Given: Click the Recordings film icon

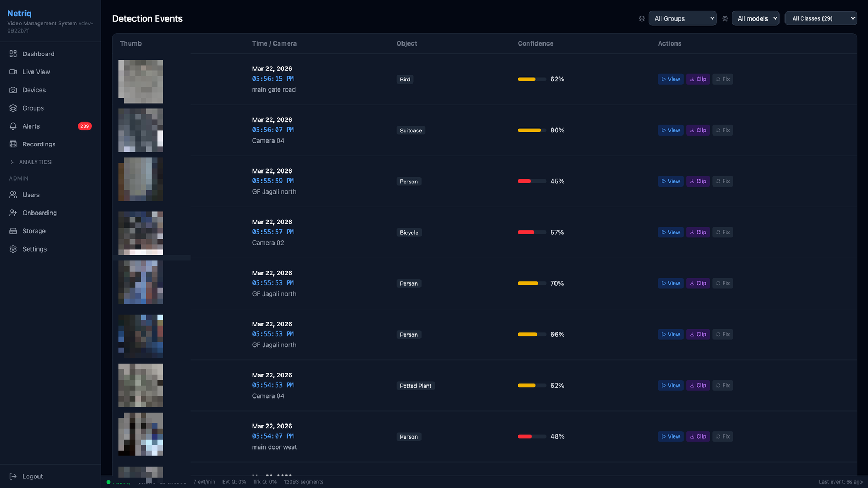Looking at the screenshot, I should pyautogui.click(x=13, y=144).
